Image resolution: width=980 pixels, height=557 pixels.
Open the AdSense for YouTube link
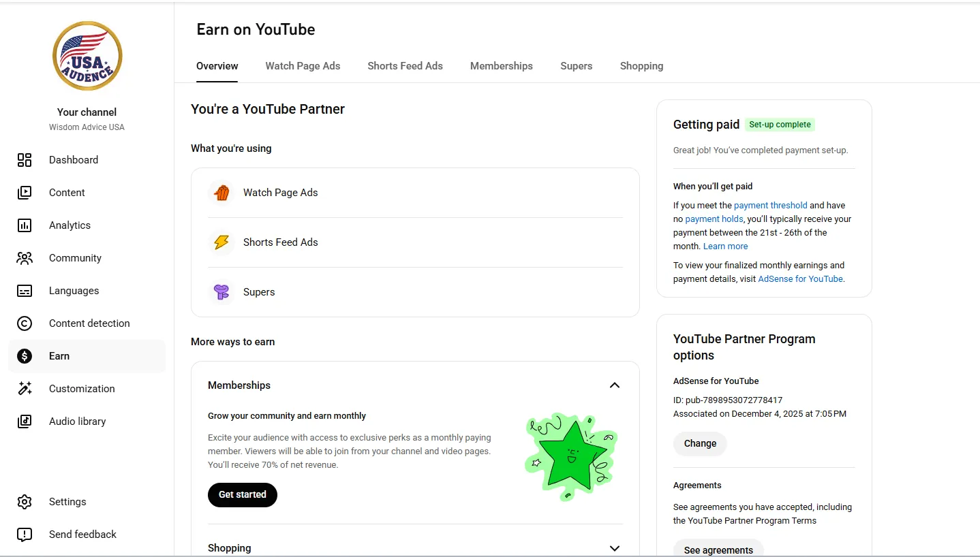pyautogui.click(x=800, y=279)
